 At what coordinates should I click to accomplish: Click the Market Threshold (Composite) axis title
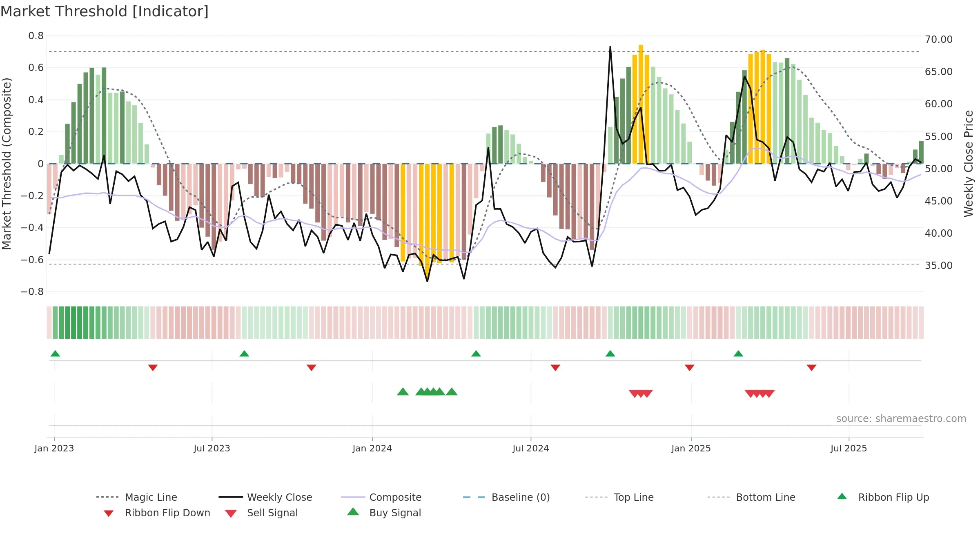pyautogui.click(x=7, y=163)
